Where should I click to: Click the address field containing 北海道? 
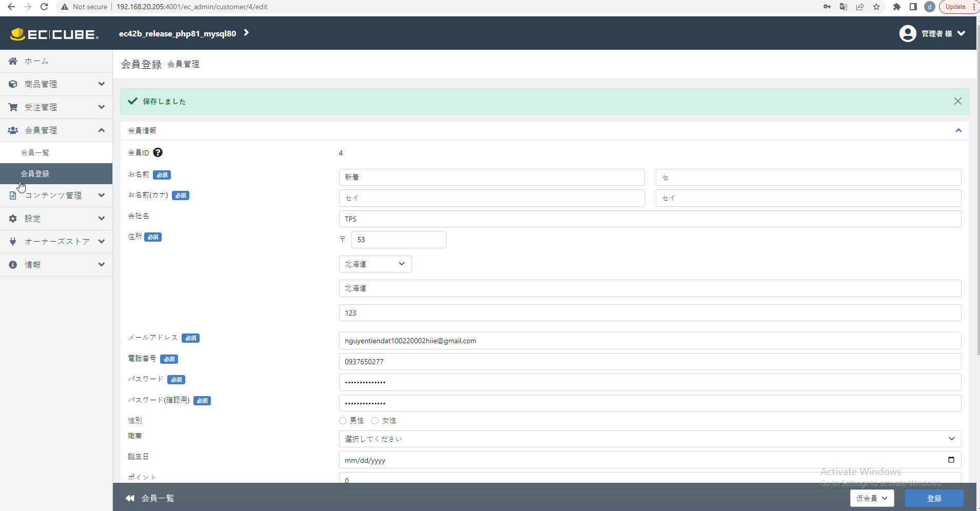pyautogui.click(x=650, y=288)
